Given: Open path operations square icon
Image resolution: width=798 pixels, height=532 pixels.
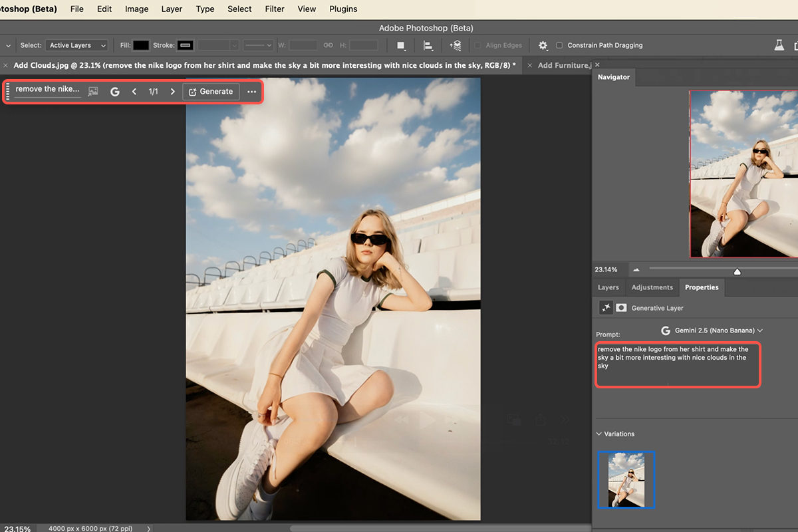Looking at the screenshot, I should point(401,45).
